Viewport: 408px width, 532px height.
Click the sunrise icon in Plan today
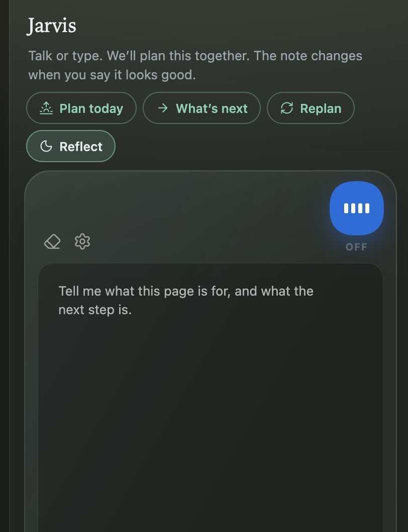tap(46, 108)
